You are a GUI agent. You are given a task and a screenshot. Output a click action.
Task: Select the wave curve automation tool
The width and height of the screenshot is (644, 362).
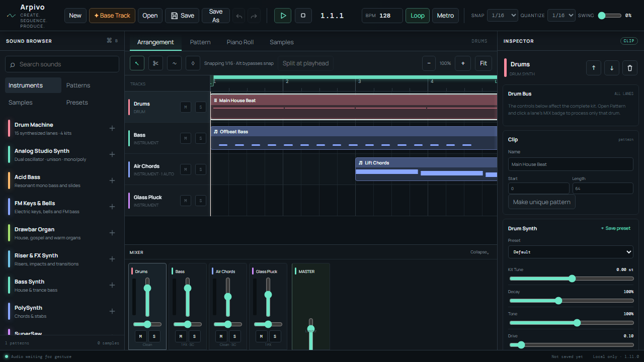pos(175,63)
